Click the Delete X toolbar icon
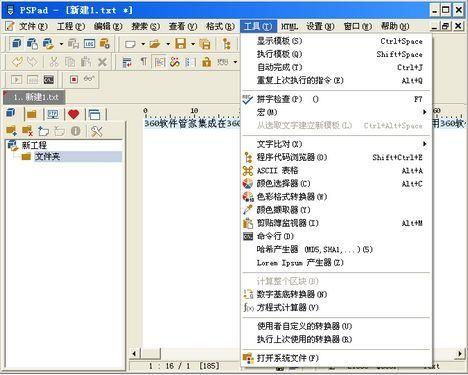Screen dimensions: 468x375 102,62
